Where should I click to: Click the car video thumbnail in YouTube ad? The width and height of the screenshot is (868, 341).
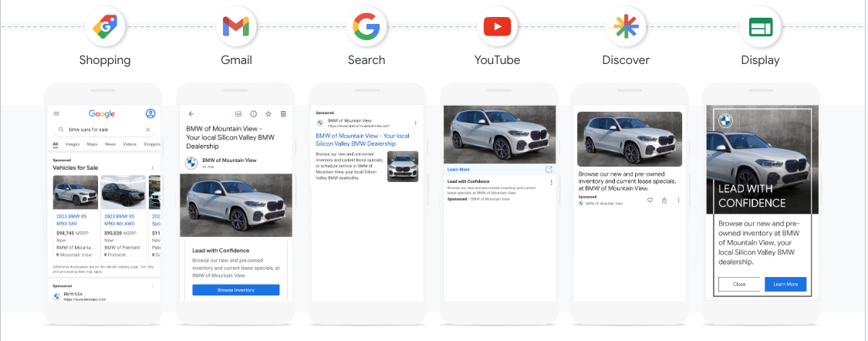coord(499,134)
